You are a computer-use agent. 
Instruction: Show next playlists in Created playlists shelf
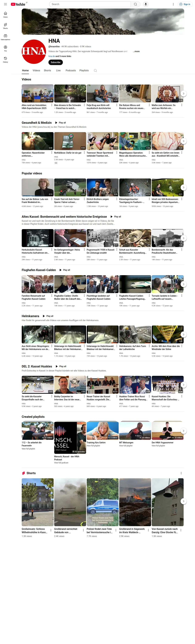pos(183,431)
